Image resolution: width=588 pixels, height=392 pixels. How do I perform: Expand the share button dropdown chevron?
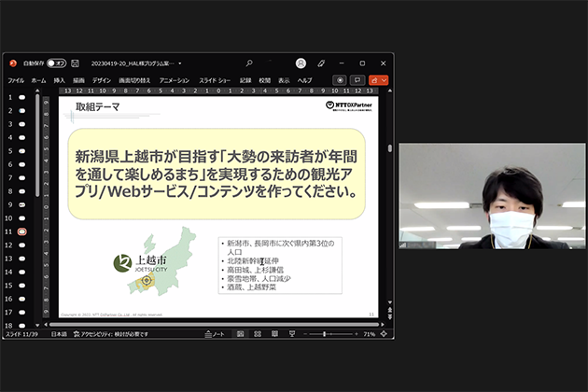coord(384,80)
